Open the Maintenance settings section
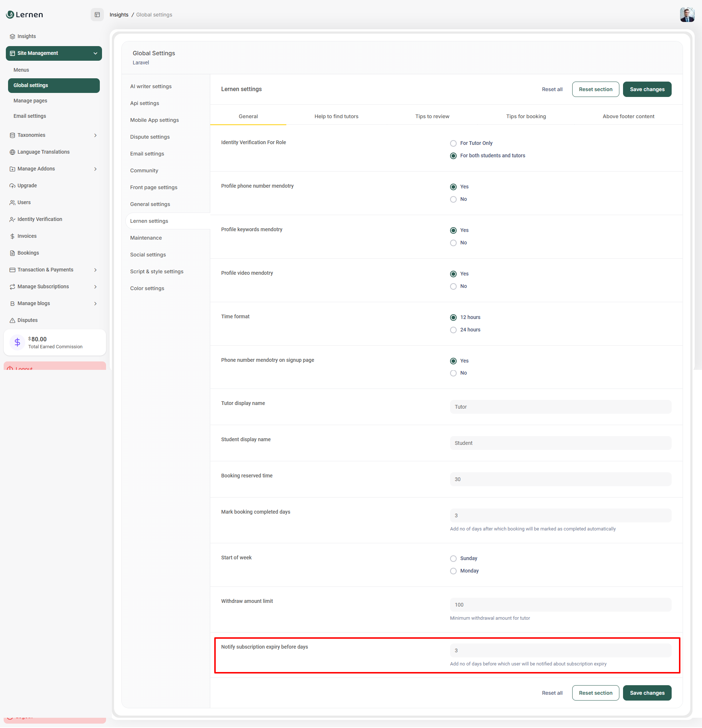The width and height of the screenshot is (702, 728). coord(146,238)
